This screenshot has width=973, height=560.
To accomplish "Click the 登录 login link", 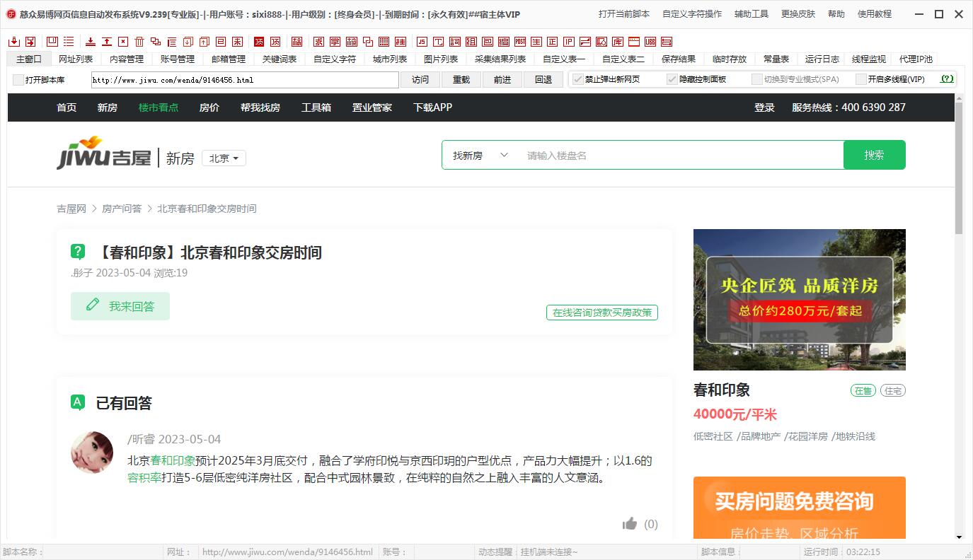I will click(764, 107).
